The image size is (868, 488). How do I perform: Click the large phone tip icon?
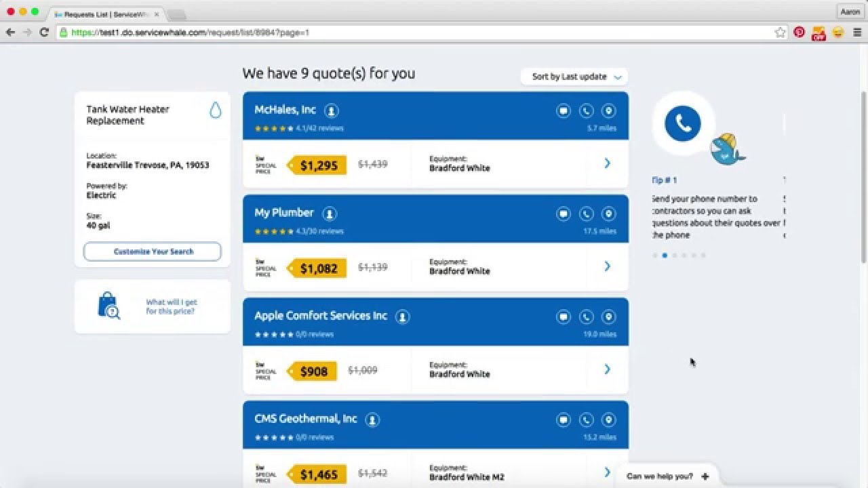[683, 123]
